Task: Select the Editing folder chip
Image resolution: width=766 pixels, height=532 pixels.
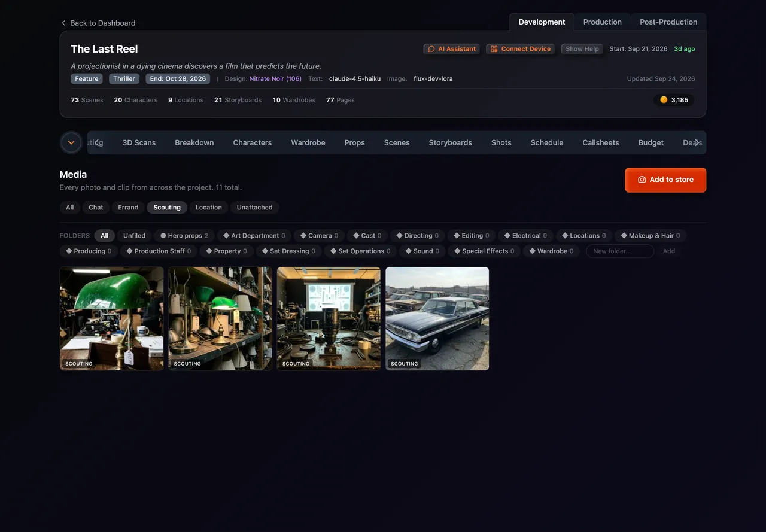Action: 471,236
